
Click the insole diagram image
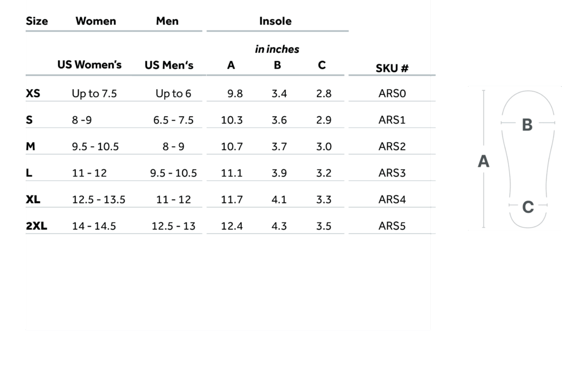click(x=514, y=158)
